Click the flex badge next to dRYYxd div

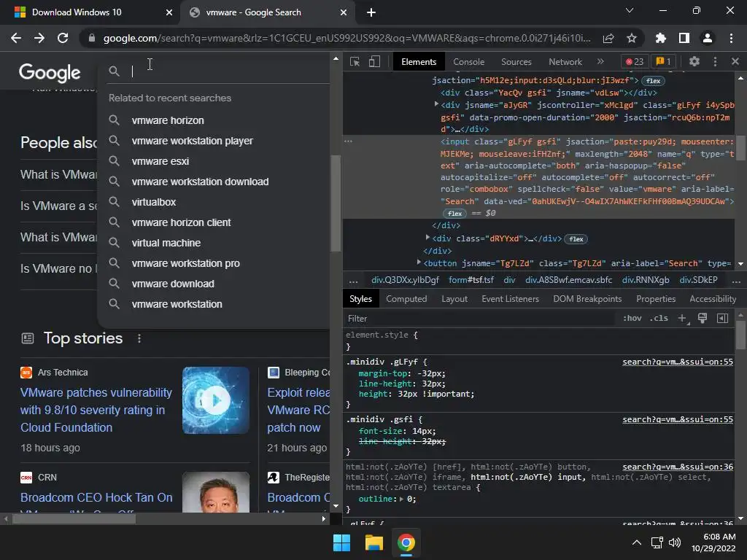pos(576,239)
